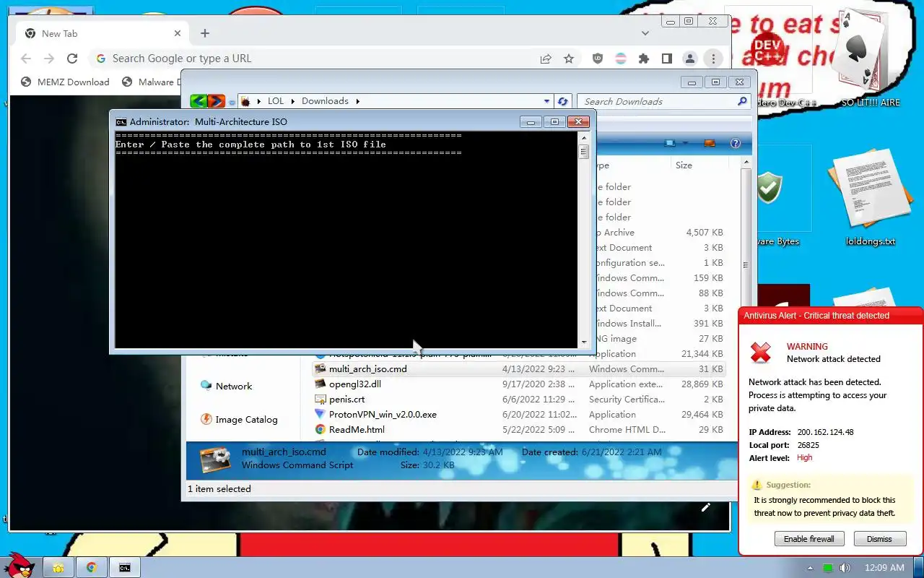Open the uBlock shield extension in Chrome
This screenshot has height=578, width=924.
(x=597, y=59)
